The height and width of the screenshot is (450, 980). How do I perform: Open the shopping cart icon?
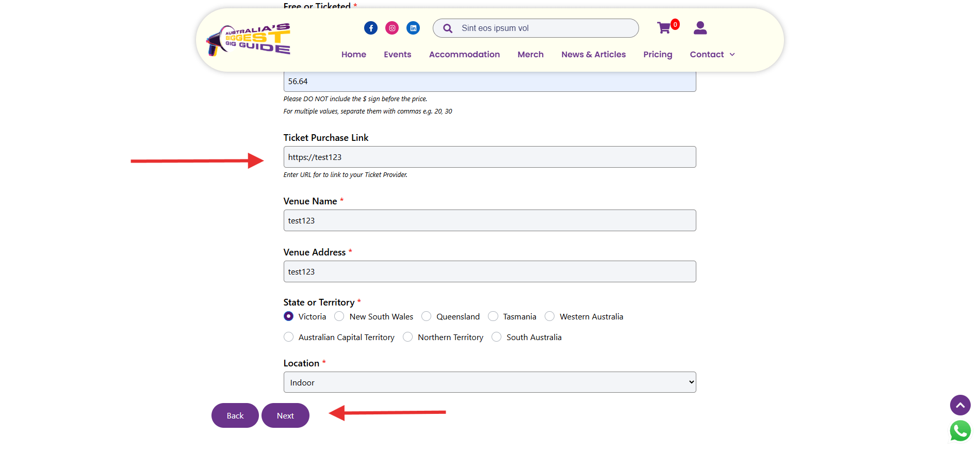(664, 28)
